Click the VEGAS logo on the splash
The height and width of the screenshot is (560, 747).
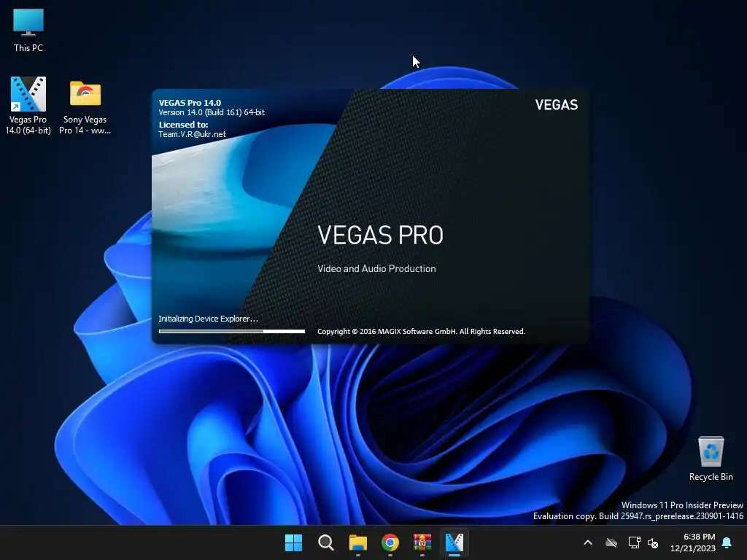click(x=556, y=105)
